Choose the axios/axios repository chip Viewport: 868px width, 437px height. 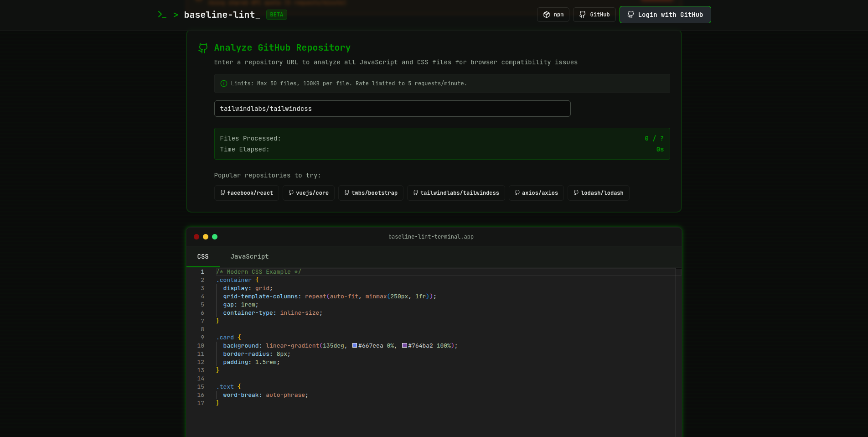coord(536,193)
